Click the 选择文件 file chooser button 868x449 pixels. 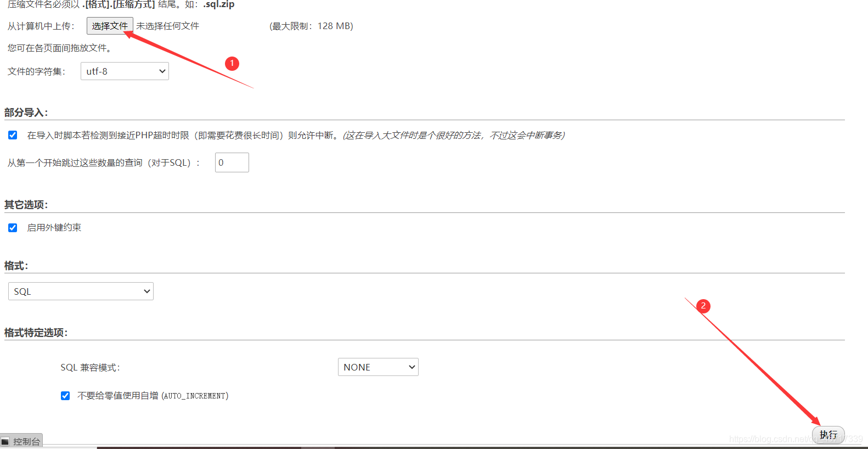click(110, 26)
